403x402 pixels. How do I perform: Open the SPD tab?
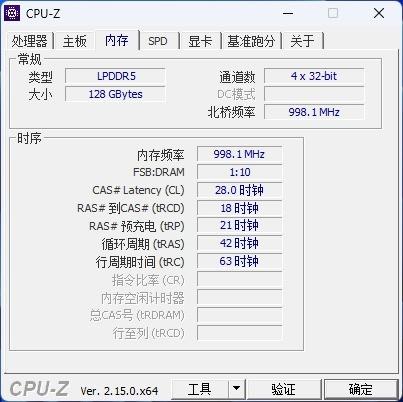(x=158, y=41)
